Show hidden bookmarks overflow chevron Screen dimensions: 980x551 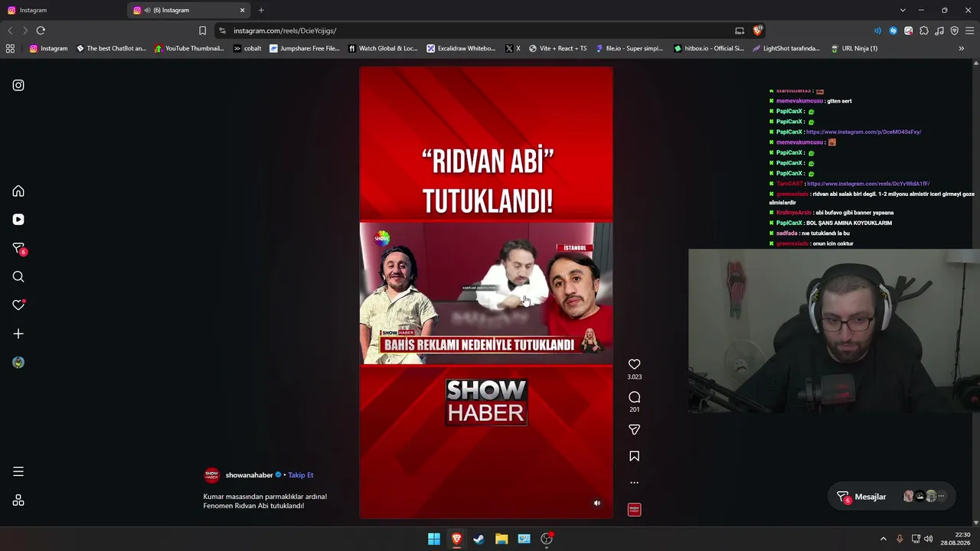[961, 48]
